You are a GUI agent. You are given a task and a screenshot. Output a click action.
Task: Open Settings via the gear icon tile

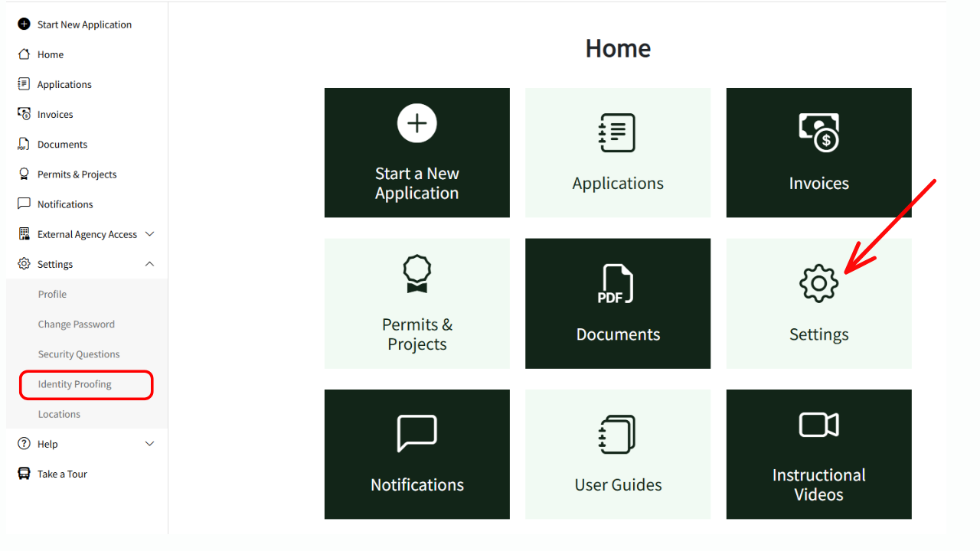click(x=818, y=282)
